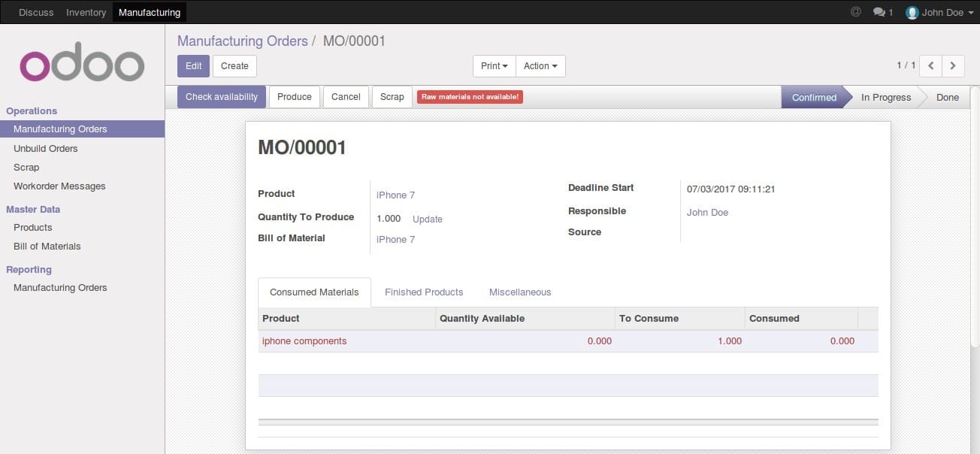Screen dimensions: 980x454
Task: Click the MO/00001 record title
Action: coord(302,147)
